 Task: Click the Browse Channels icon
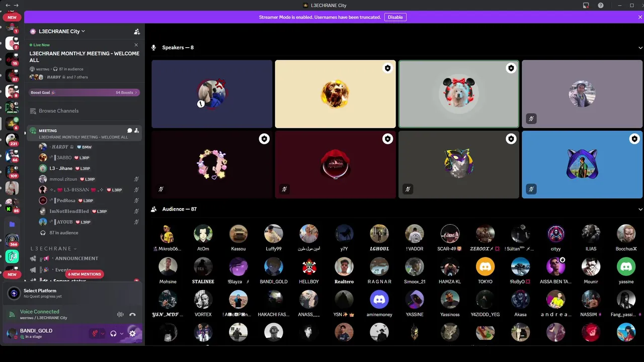tap(33, 111)
